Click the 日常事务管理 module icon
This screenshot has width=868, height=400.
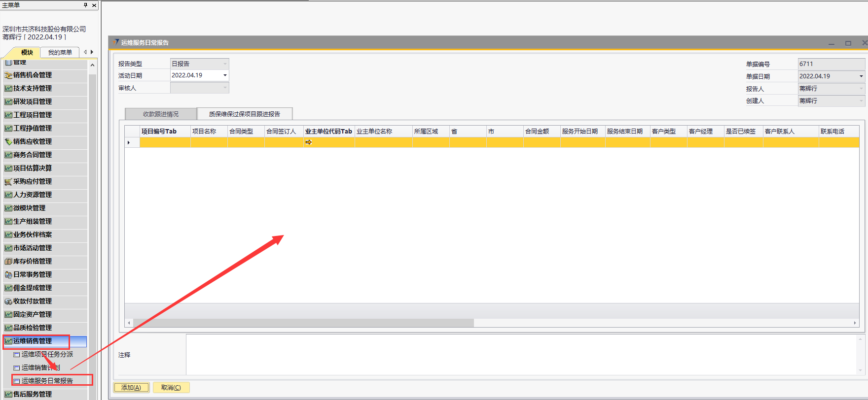click(x=8, y=275)
